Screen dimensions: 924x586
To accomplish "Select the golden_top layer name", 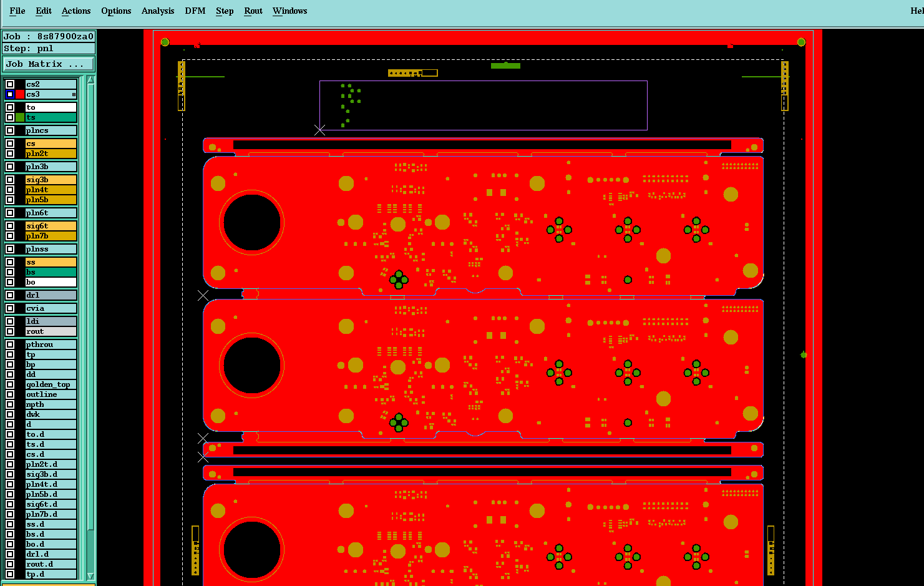I will [x=51, y=384].
